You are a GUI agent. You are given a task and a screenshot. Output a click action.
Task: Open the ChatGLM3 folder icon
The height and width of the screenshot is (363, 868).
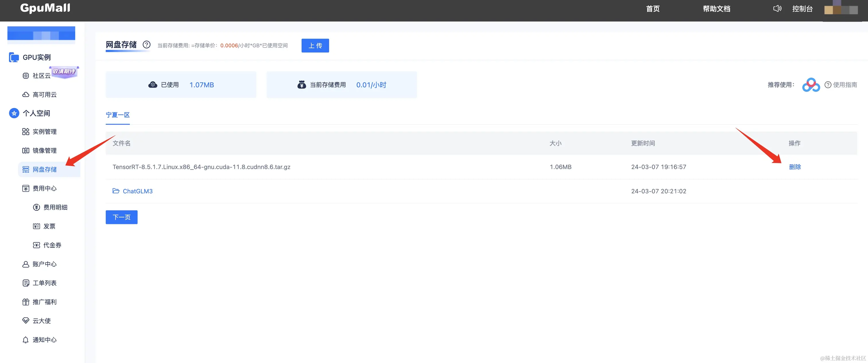point(116,191)
